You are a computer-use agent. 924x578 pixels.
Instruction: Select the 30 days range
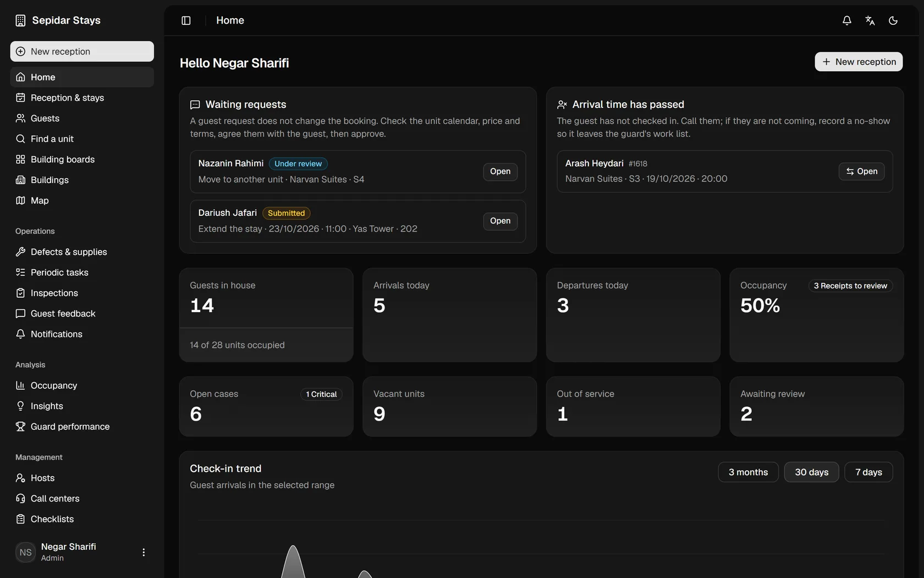(x=811, y=472)
